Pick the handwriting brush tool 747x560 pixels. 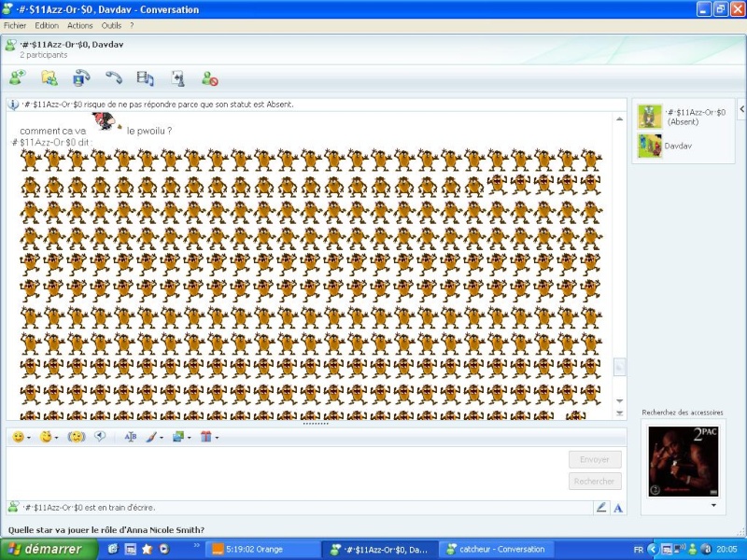tap(151, 437)
